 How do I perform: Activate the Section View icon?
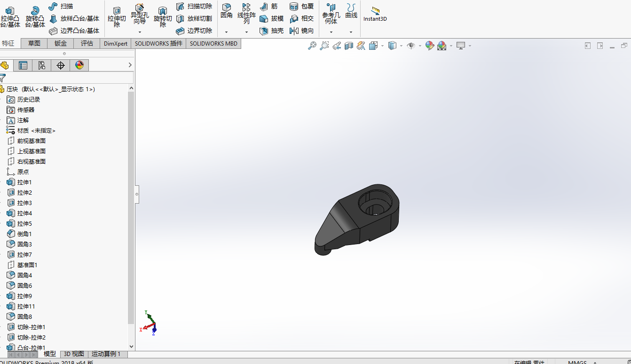pos(349,46)
